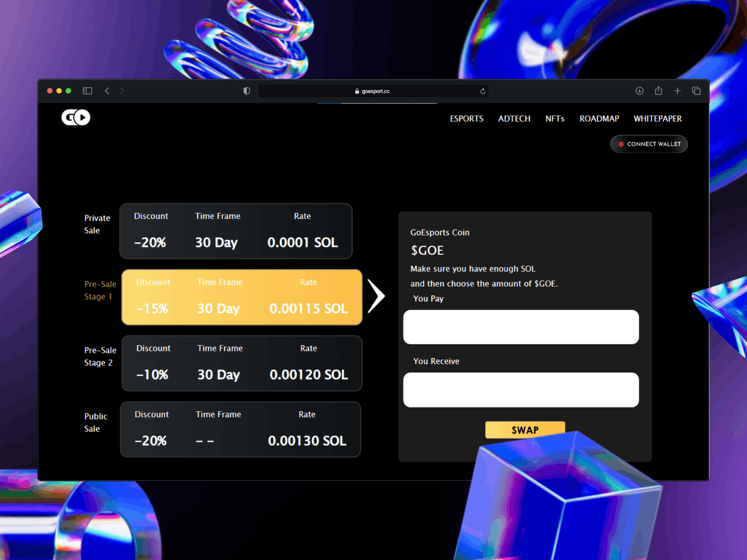Image resolution: width=747 pixels, height=560 pixels.
Task: Open a new tab with plus icon
Action: coord(677,91)
